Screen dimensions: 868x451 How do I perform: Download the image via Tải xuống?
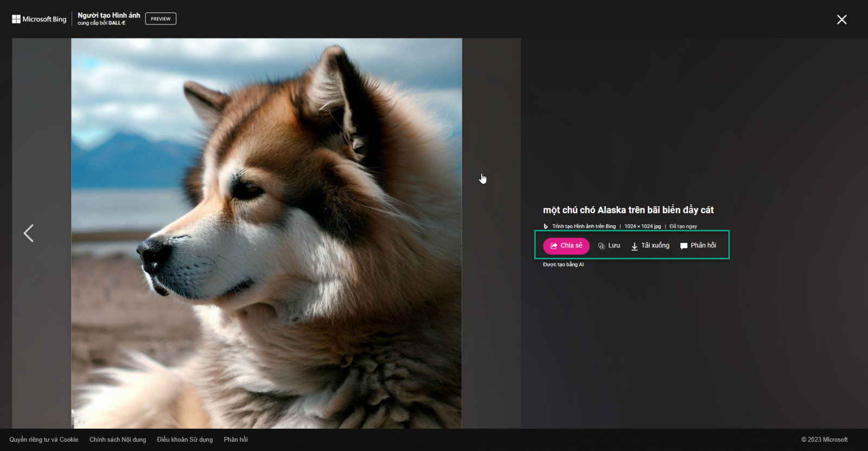(650, 246)
